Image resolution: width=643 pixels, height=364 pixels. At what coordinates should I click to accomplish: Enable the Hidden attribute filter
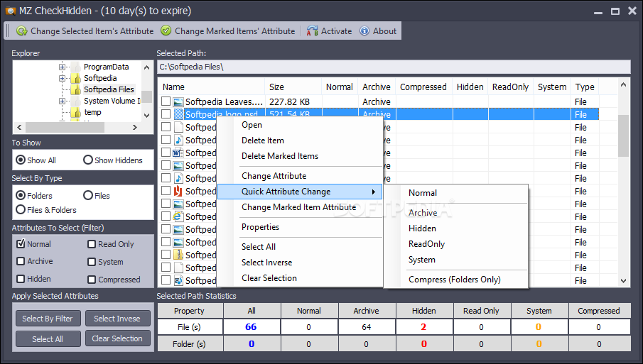click(x=21, y=279)
